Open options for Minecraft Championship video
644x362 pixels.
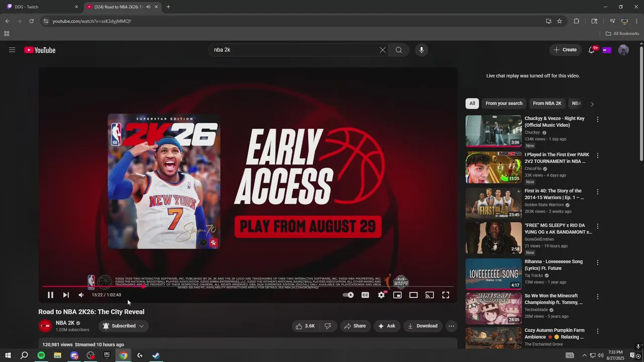(598, 297)
